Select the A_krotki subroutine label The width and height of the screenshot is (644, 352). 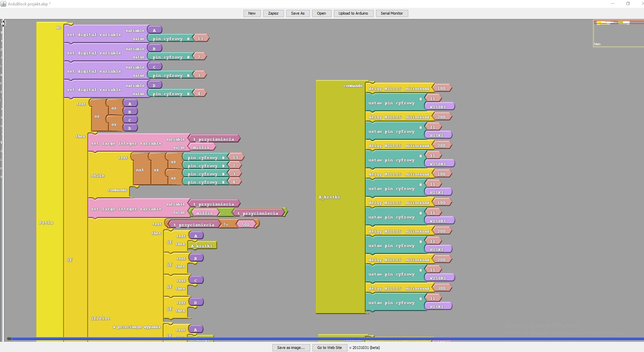point(329,197)
